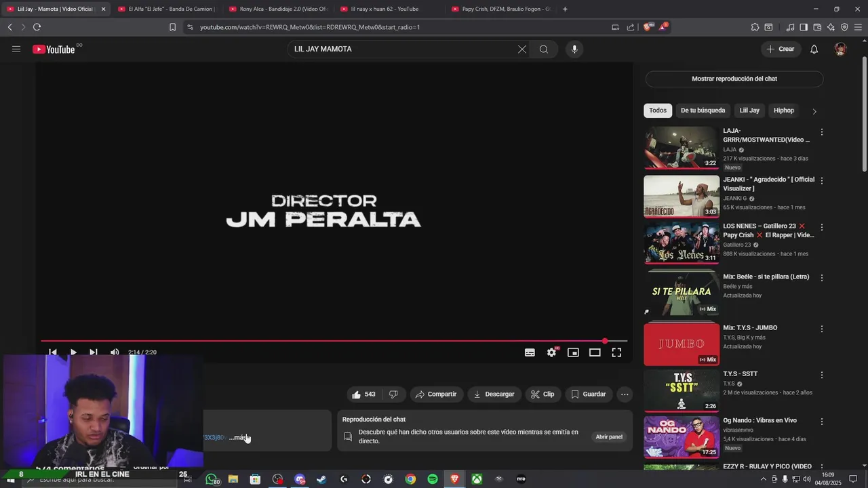The width and height of the screenshot is (868, 488).
Task: Open more actions ellipsis under video
Action: click(625, 394)
